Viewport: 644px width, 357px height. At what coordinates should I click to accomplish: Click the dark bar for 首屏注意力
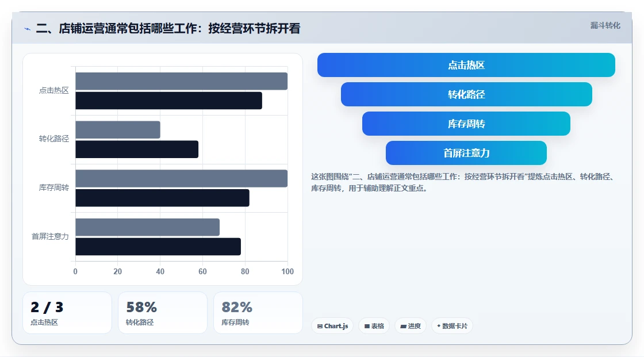[x=158, y=247]
